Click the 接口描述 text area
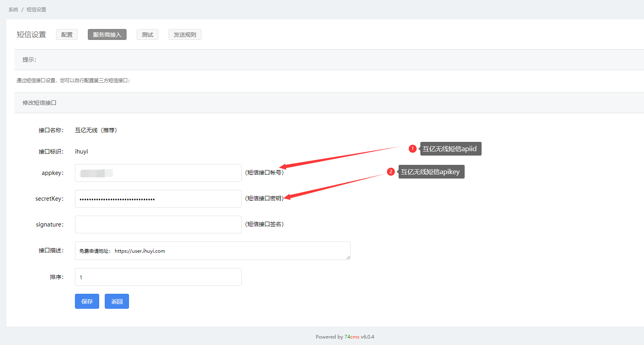 click(212, 251)
